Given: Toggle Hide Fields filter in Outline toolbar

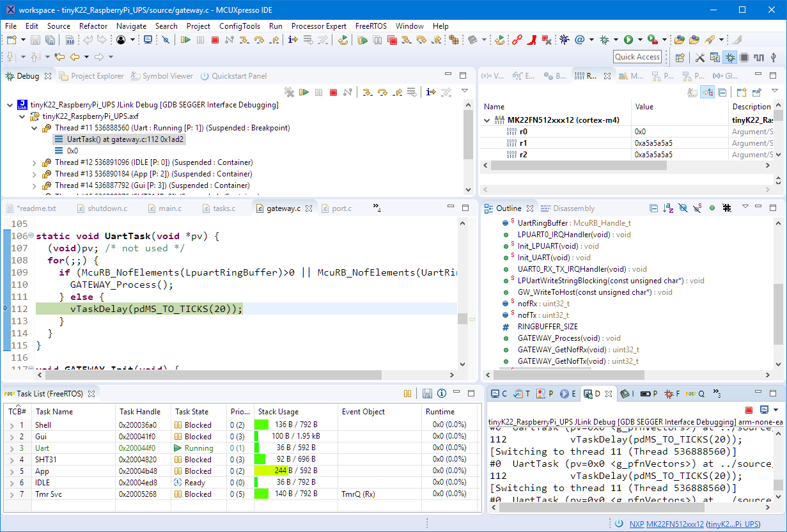Looking at the screenshot, I should 683,208.
